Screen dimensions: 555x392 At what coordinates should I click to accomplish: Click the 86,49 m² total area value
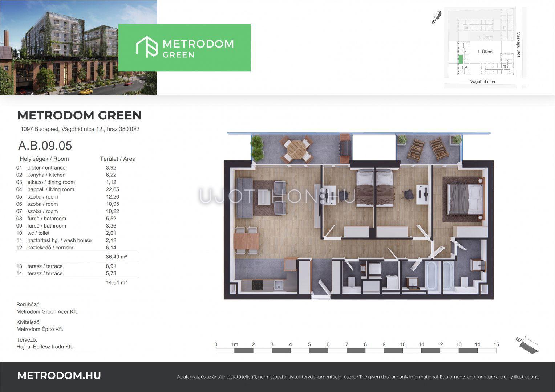pyautogui.click(x=116, y=257)
